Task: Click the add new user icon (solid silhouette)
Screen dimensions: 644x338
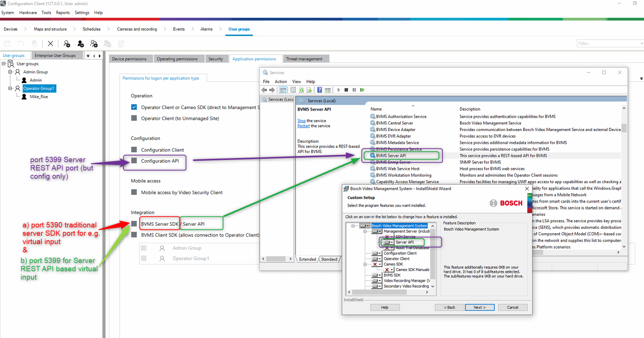Action: [80, 43]
